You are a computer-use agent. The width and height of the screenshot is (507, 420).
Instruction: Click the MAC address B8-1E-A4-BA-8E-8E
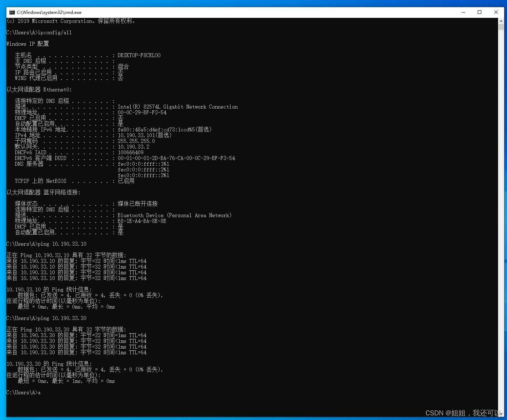[142, 221]
